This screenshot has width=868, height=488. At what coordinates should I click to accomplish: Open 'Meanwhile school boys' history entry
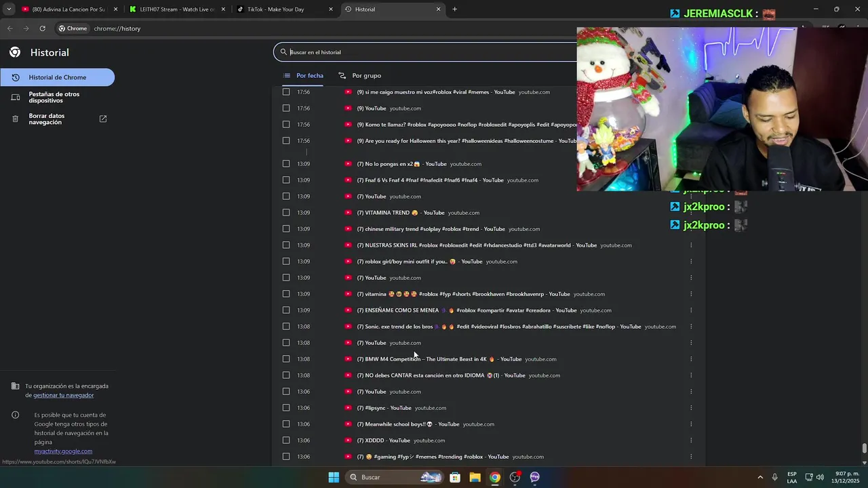pos(408,424)
